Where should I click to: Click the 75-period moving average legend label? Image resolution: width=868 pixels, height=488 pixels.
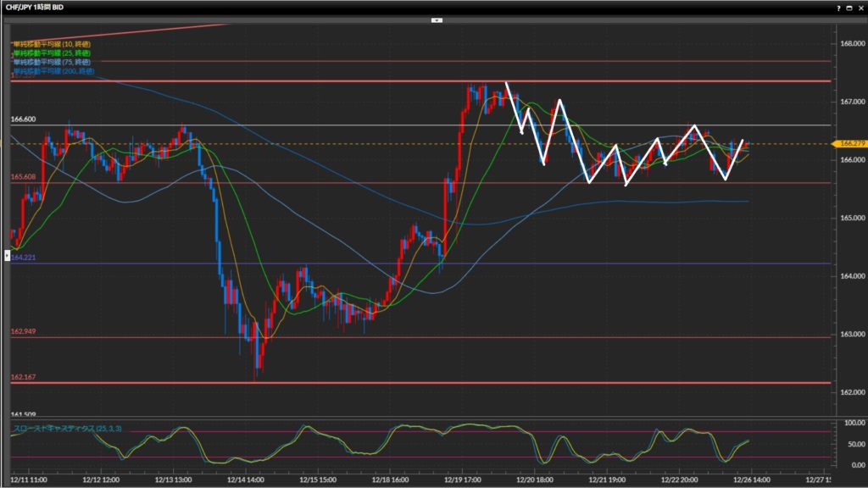point(52,62)
